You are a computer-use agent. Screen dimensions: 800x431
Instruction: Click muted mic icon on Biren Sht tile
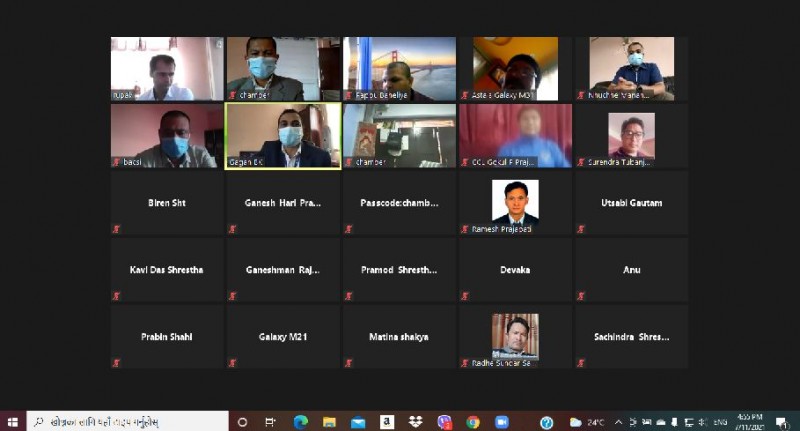click(x=117, y=229)
